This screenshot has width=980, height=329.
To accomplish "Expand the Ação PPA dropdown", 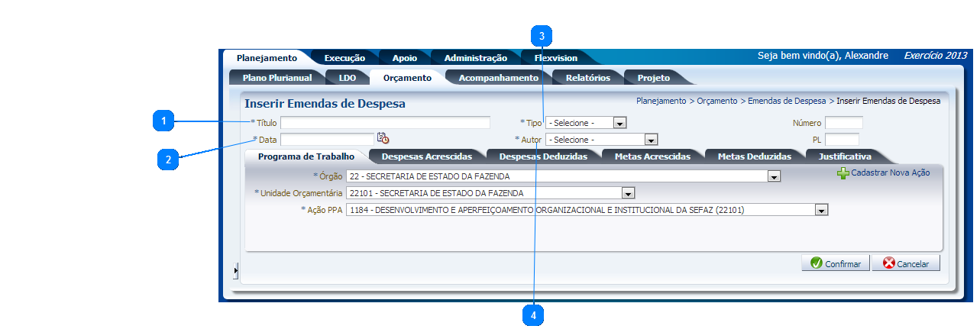I will [821, 210].
